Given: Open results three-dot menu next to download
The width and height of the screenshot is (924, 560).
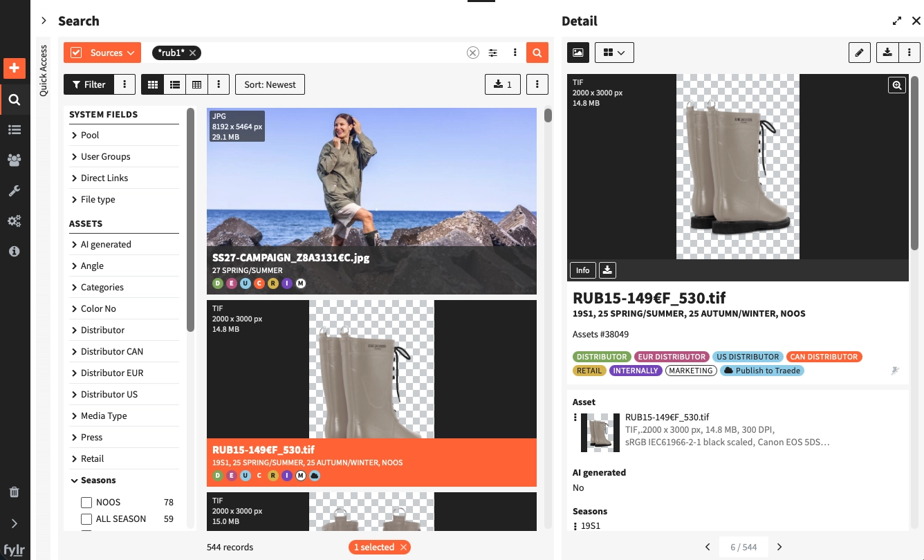Looking at the screenshot, I should point(537,84).
